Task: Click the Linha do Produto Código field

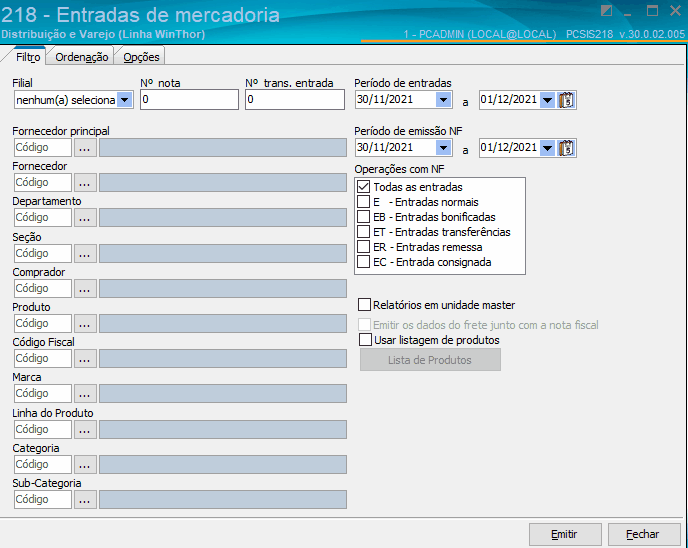Action: 43,430
